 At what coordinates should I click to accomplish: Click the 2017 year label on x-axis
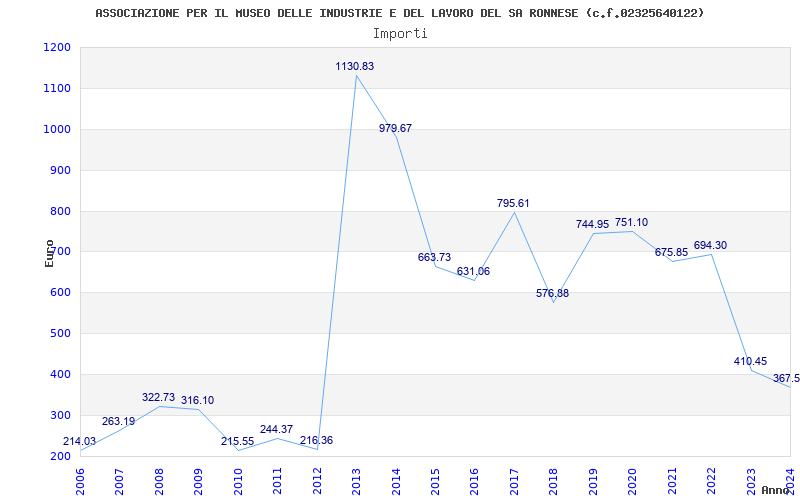click(514, 481)
